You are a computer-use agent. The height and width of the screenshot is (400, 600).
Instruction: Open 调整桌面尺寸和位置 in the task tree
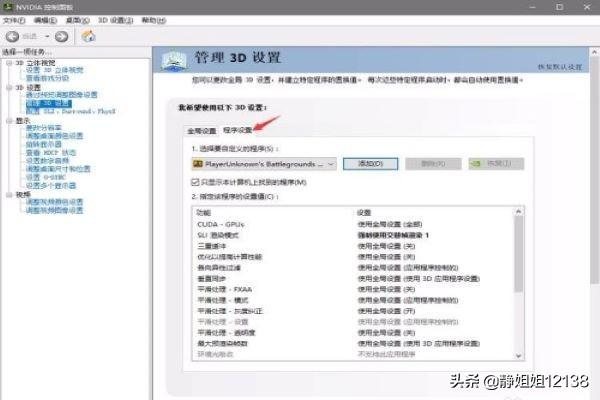[58, 169]
